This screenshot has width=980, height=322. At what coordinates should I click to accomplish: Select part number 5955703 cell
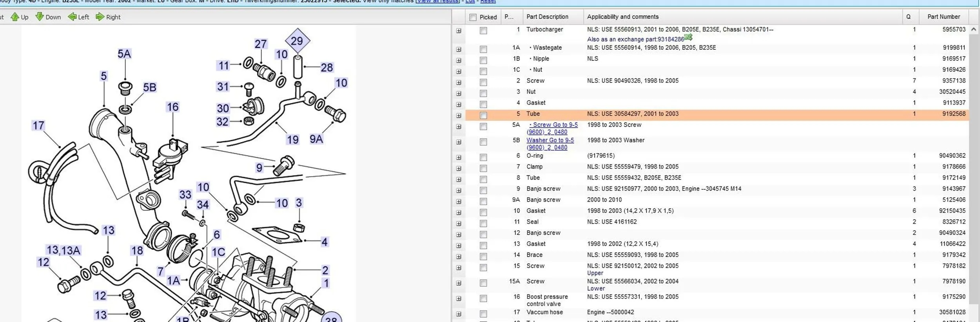(954, 29)
